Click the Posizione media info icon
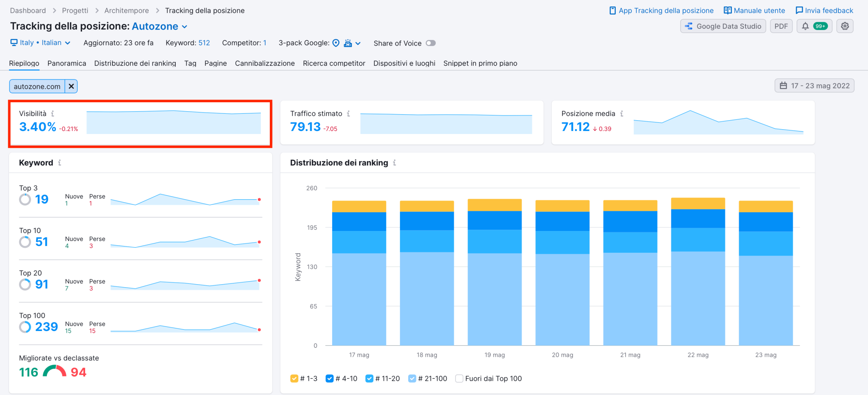The height and width of the screenshot is (395, 868). pos(621,114)
